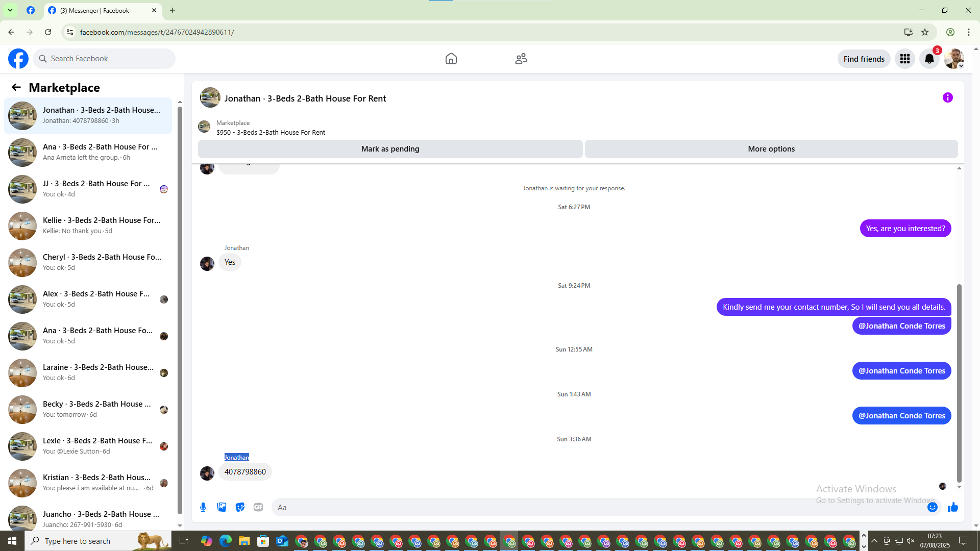Go back from Marketplace chats
This screenshot has height=551, width=980.
tap(16, 87)
